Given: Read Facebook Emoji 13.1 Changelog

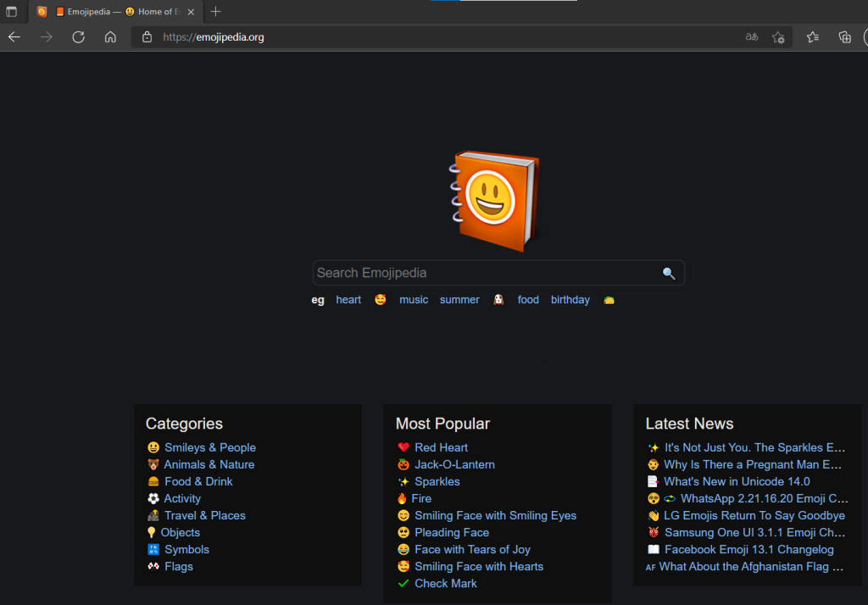Looking at the screenshot, I should point(749,550).
